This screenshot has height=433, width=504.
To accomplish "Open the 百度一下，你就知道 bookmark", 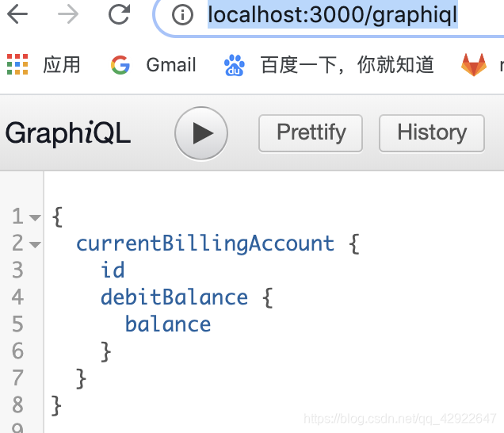I will coord(347,65).
